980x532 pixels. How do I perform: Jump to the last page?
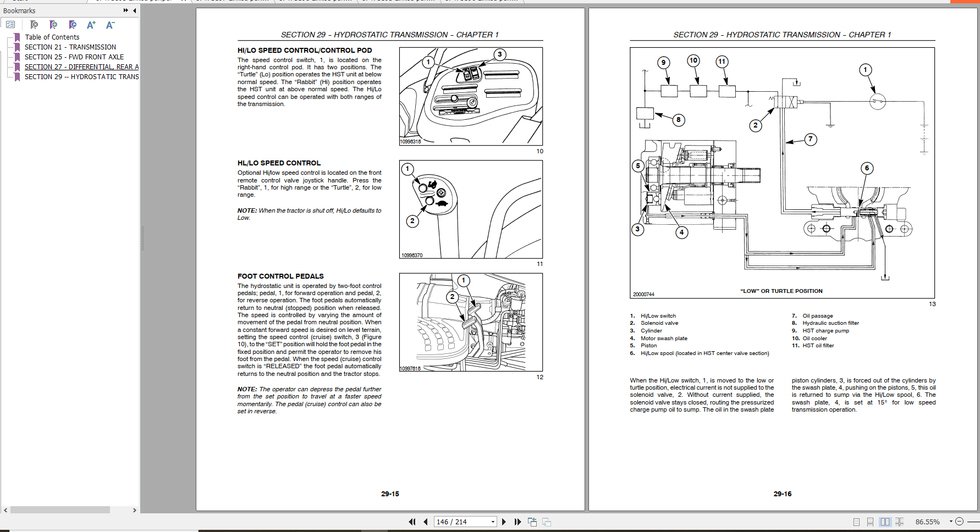pyautogui.click(x=517, y=522)
